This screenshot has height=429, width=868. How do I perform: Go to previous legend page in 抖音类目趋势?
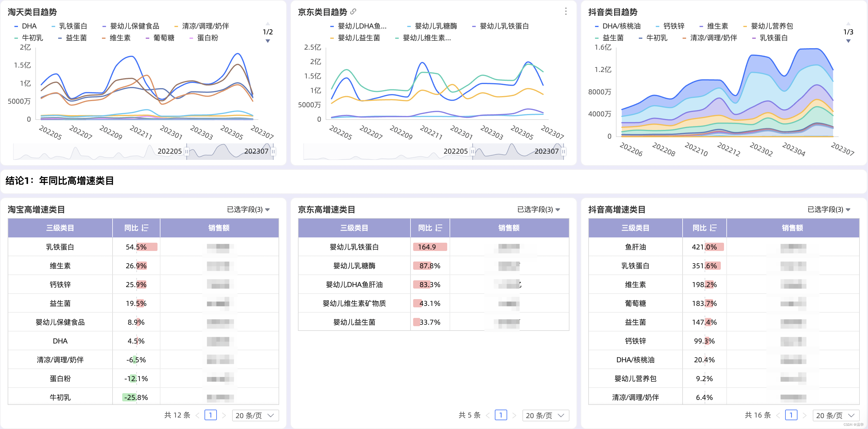[x=848, y=24]
